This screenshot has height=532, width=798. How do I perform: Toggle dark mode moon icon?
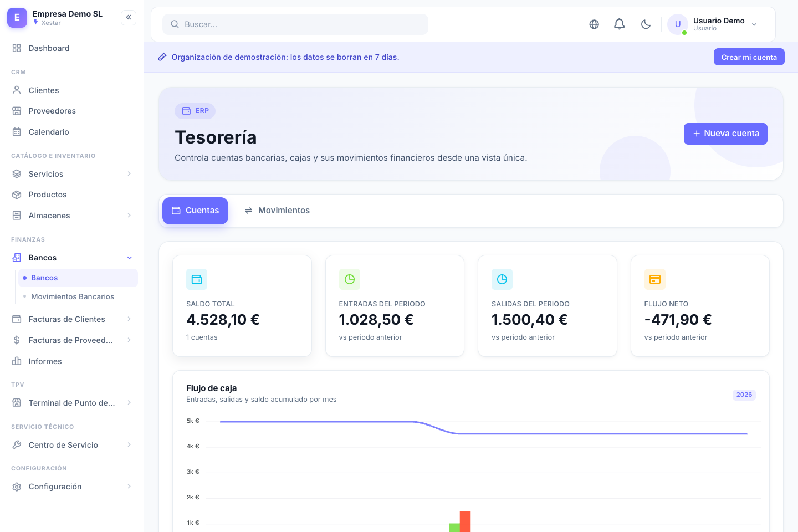tap(646, 24)
